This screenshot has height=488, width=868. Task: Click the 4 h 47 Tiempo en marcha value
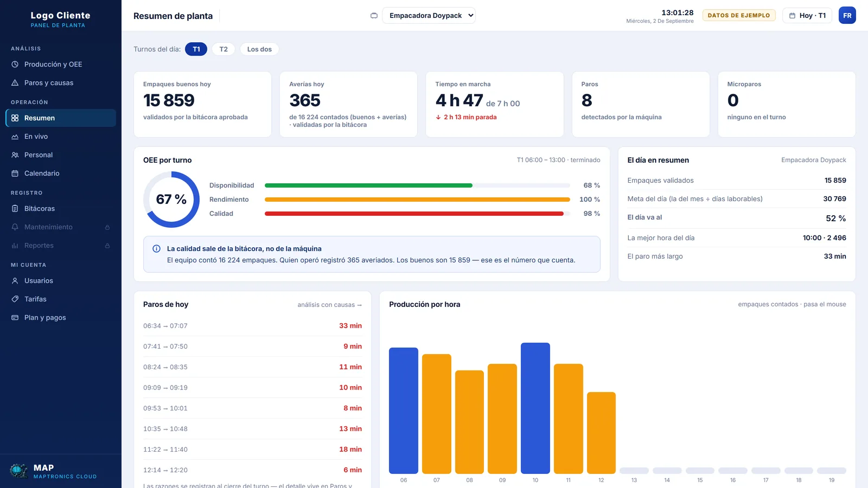[459, 100]
